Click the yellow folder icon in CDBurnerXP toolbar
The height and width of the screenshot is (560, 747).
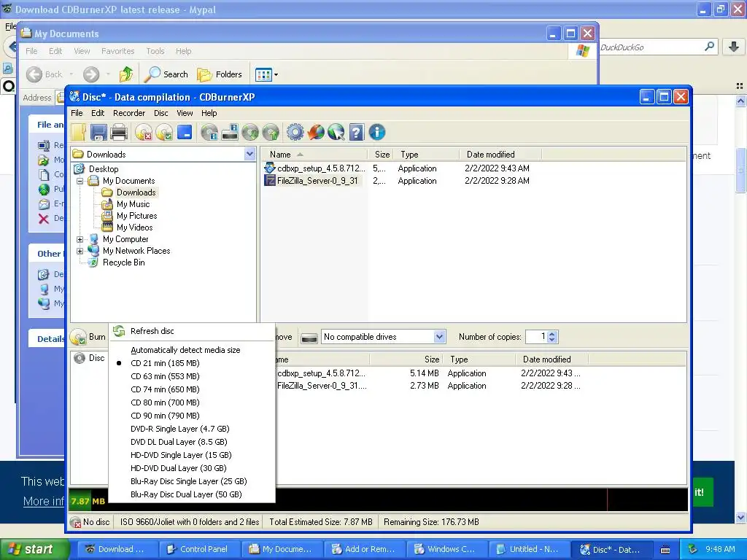point(79,133)
